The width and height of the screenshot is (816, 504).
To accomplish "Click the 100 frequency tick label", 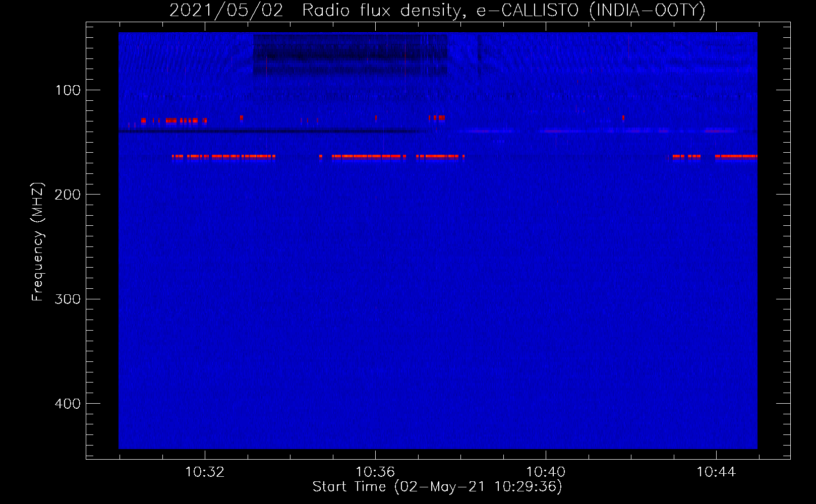I will pos(68,90).
